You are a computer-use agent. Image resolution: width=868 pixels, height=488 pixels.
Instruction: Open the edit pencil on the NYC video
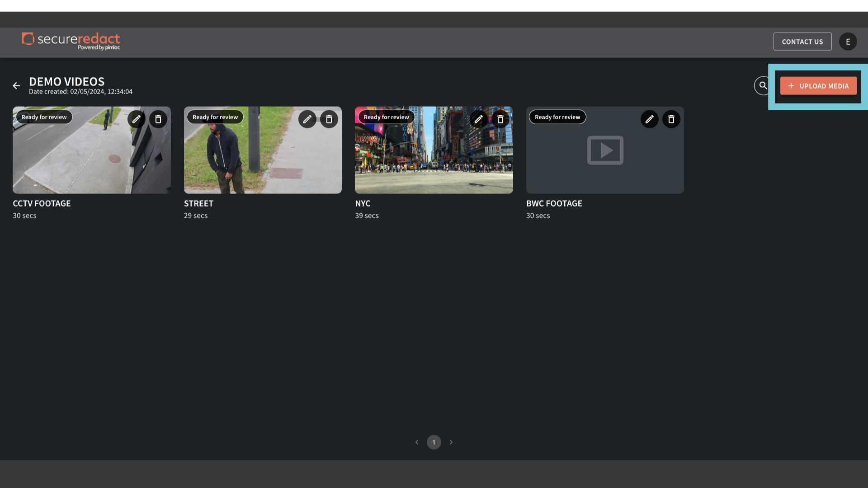(x=478, y=119)
